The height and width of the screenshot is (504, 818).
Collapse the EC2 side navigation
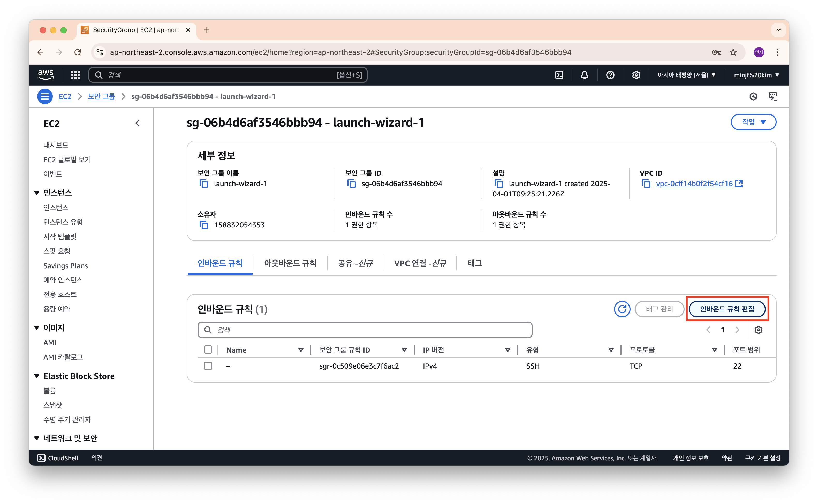click(137, 123)
